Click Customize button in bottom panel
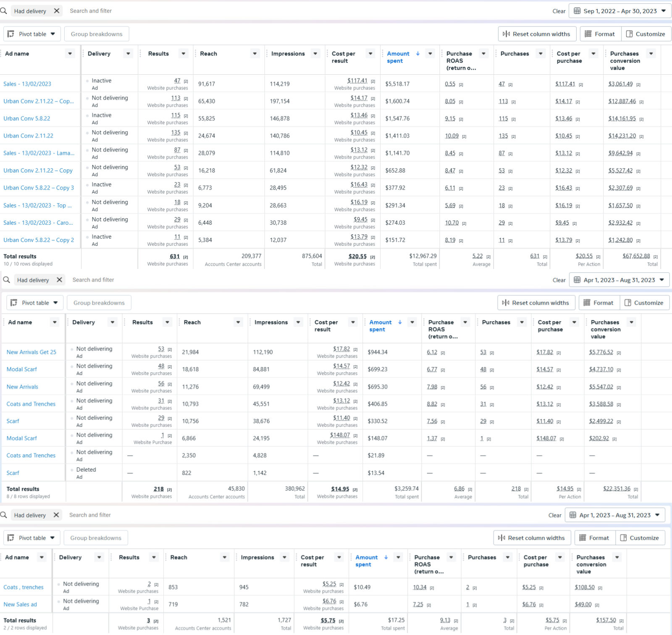 tap(640, 538)
